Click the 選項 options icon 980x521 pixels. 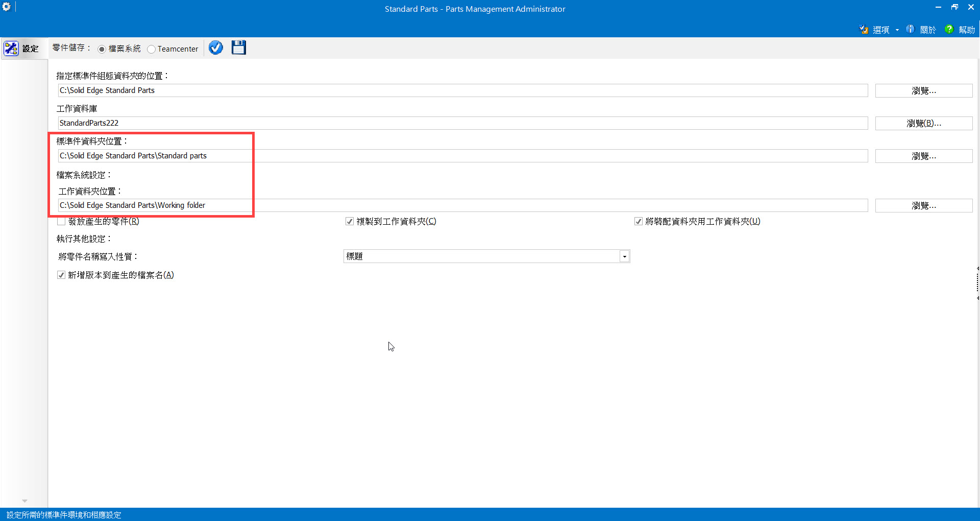tap(864, 30)
